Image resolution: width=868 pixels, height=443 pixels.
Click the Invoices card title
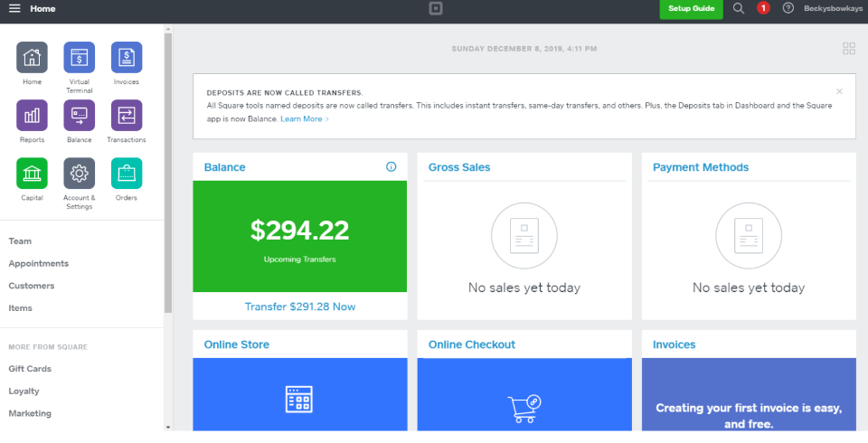pos(675,344)
